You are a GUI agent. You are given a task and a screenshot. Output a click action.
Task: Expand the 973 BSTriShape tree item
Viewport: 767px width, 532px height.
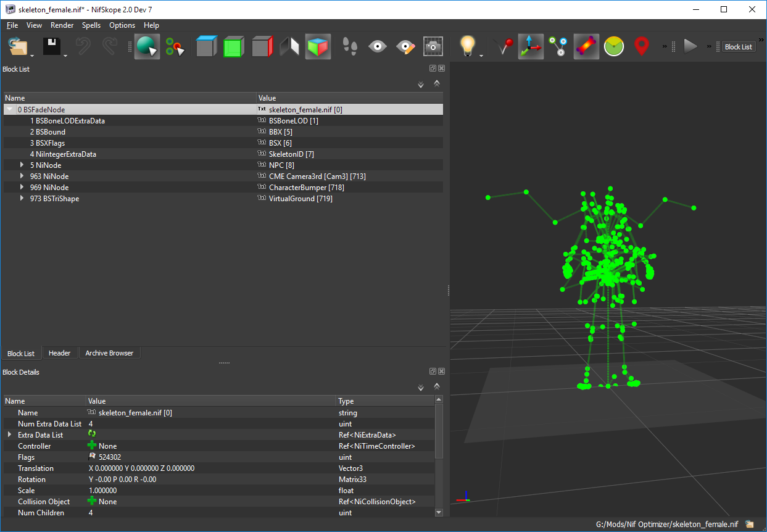click(x=22, y=198)
